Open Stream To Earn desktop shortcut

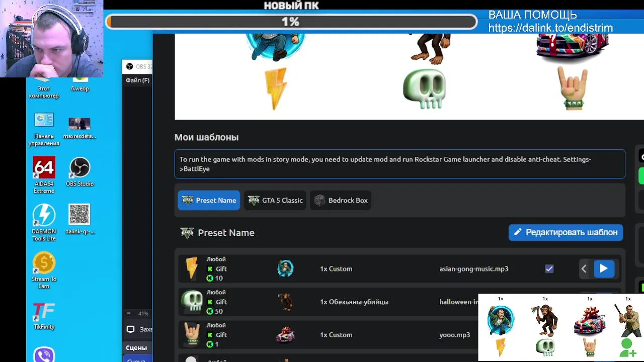[x=44, y=270]
